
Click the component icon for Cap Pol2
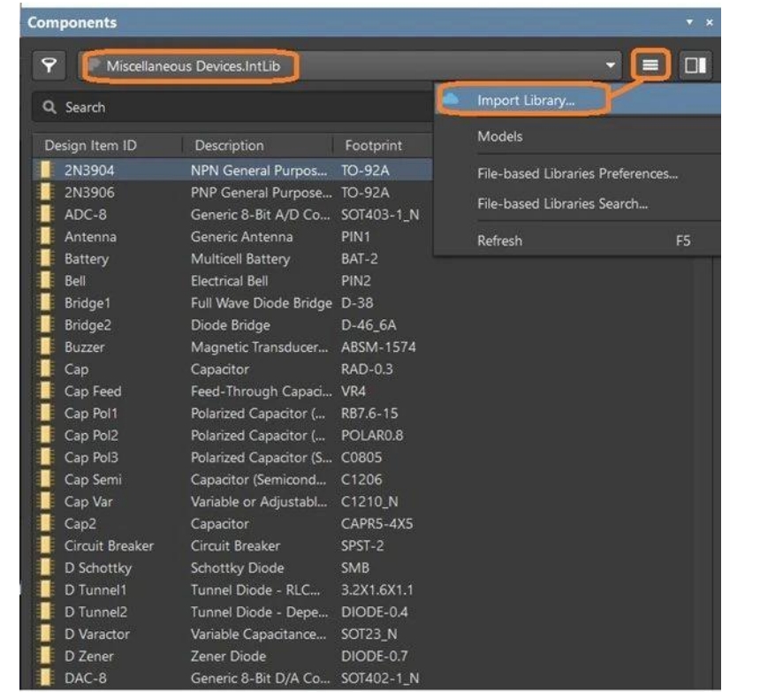tap(44, 436)
